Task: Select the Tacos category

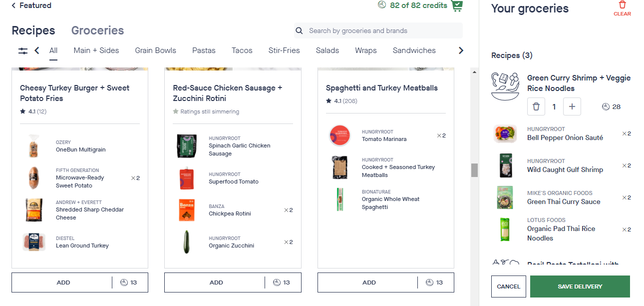Action: point(242,50)
